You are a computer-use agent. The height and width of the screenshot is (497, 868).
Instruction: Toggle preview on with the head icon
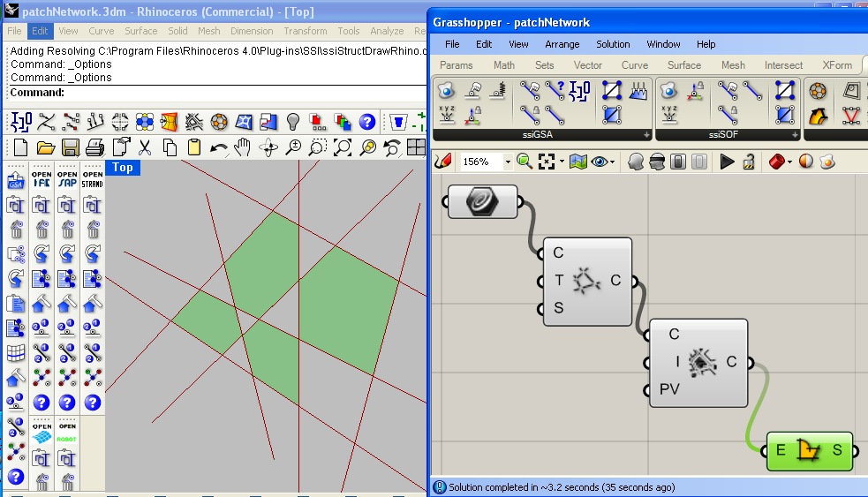pyautogui.click(x=636, y=162)
